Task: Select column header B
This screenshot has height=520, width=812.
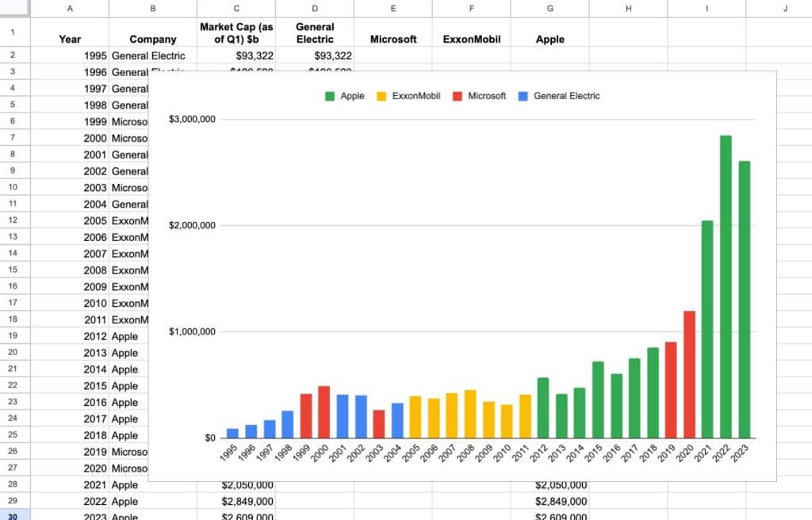Action: (152, 8)
